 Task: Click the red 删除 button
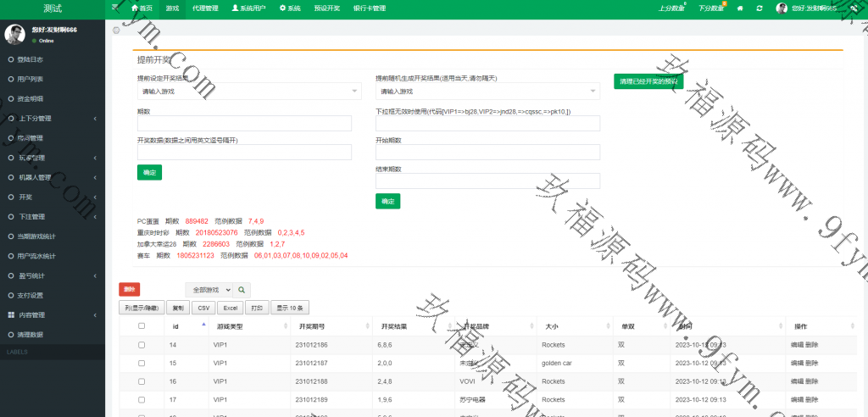[130, 289]
